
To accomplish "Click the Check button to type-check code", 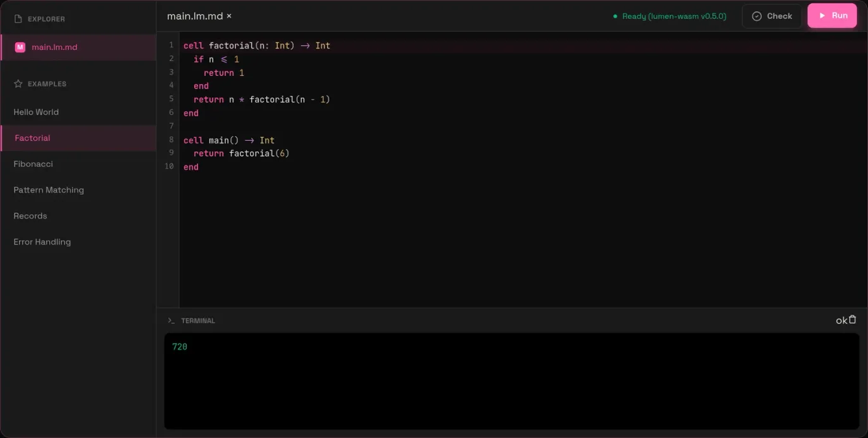I will click(772, 16).
